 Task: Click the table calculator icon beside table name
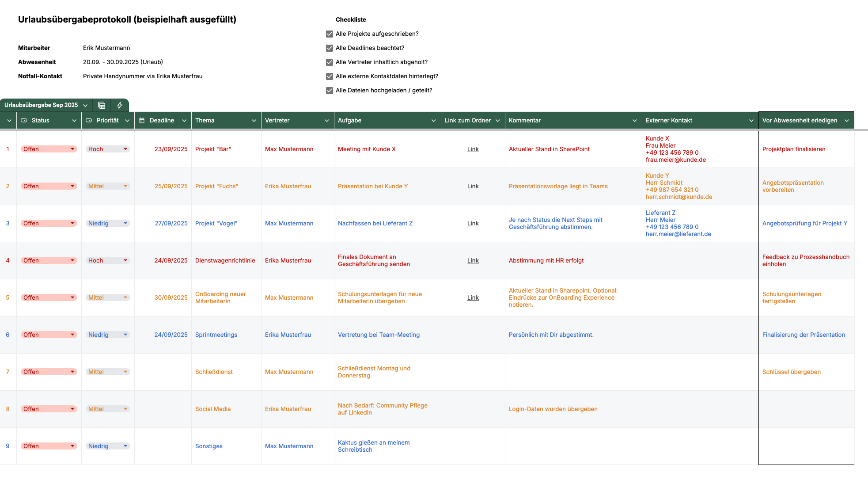pos(102,105)
